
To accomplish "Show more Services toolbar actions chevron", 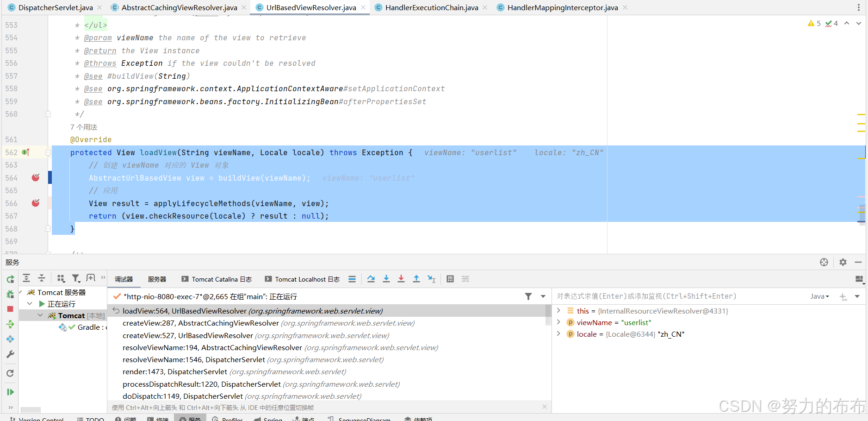I will (x=103, y=278).
